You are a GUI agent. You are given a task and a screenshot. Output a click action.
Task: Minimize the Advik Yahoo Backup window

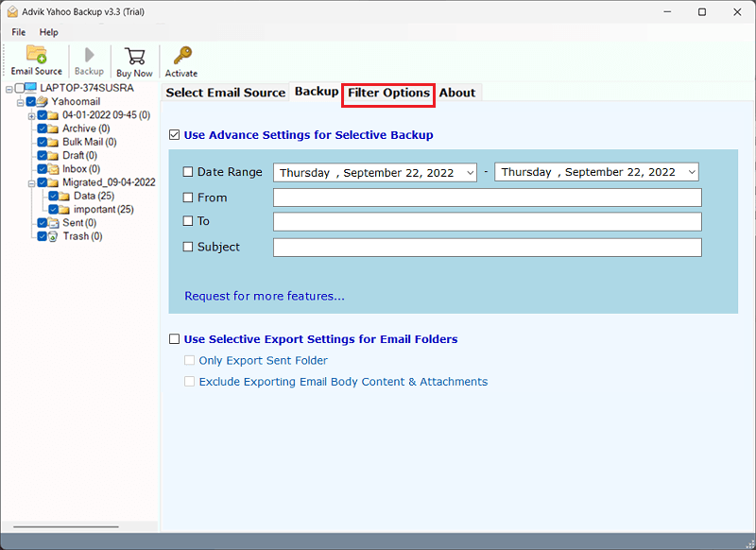click(667, 12)
